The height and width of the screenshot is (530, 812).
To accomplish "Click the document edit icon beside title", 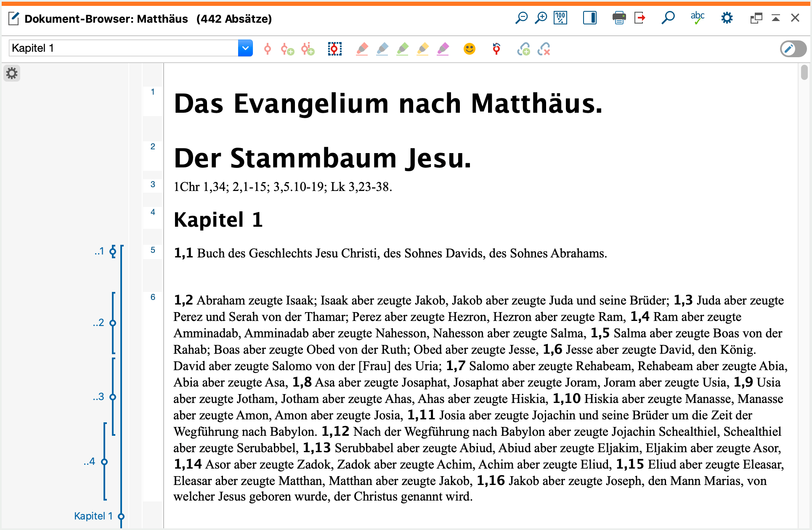I will coord(14,19).
